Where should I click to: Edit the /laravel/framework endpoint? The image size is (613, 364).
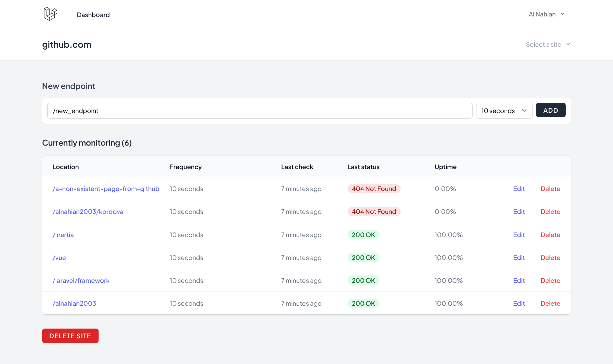519,281
